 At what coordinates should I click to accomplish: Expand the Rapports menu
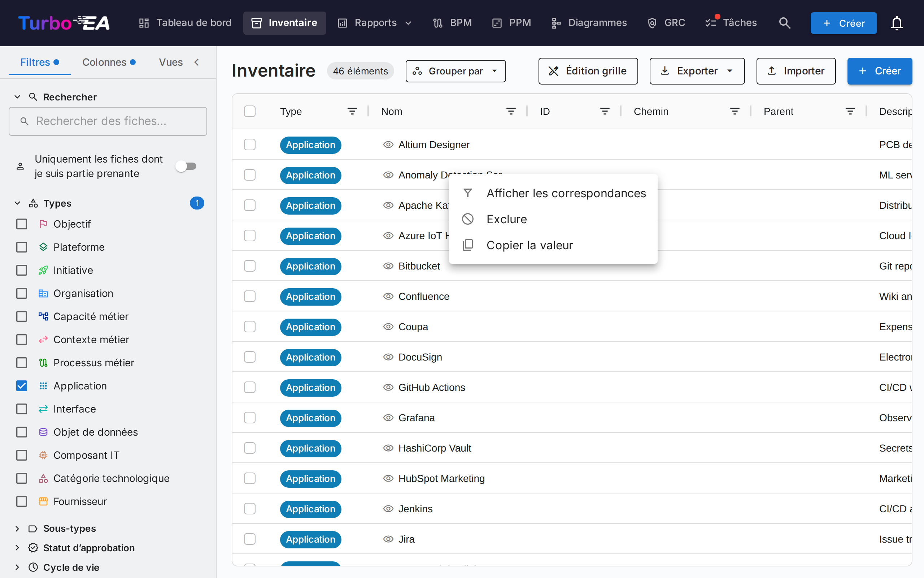(x=375, y=23)
